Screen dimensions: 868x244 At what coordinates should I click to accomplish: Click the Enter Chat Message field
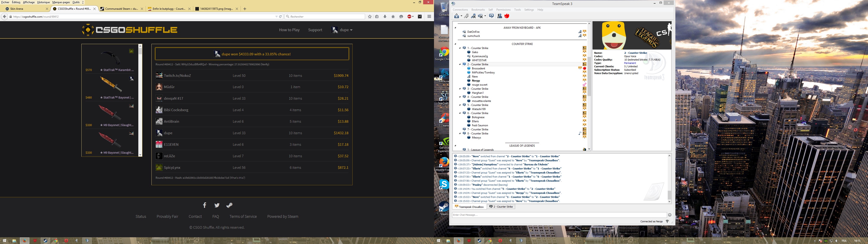pyautogui.click(x=559, y=215)
